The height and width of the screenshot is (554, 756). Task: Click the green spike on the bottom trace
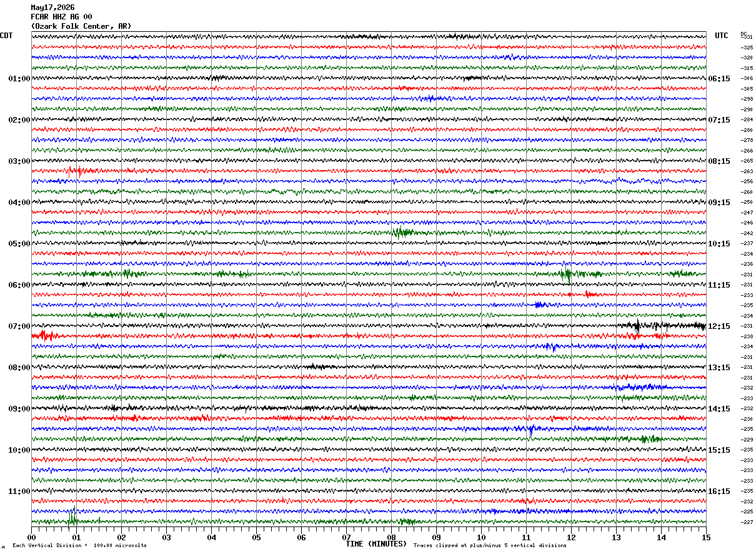tap(72, 518)
